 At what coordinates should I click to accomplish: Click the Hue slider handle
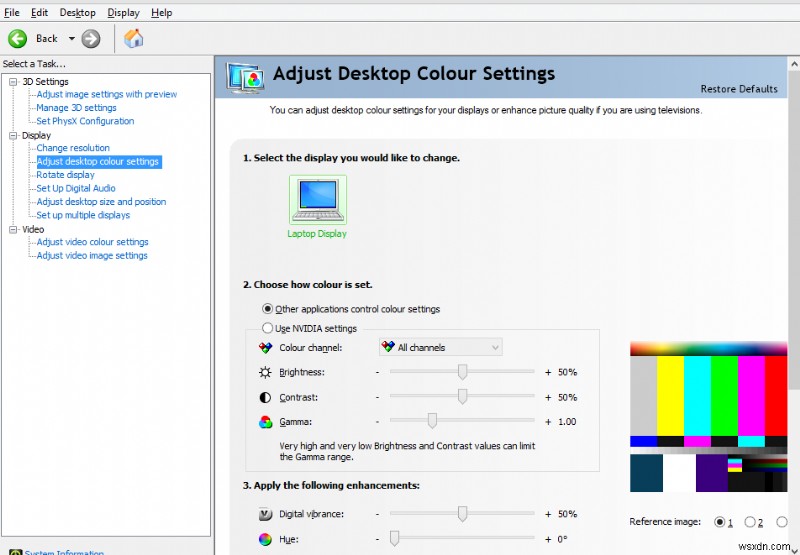[x=394, y=538]
